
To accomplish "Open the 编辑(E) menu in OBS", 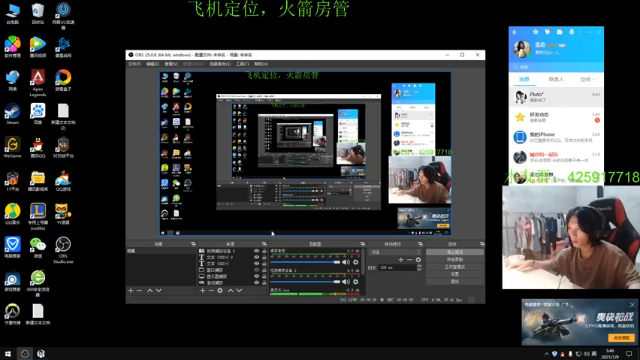I will [152, 64].
